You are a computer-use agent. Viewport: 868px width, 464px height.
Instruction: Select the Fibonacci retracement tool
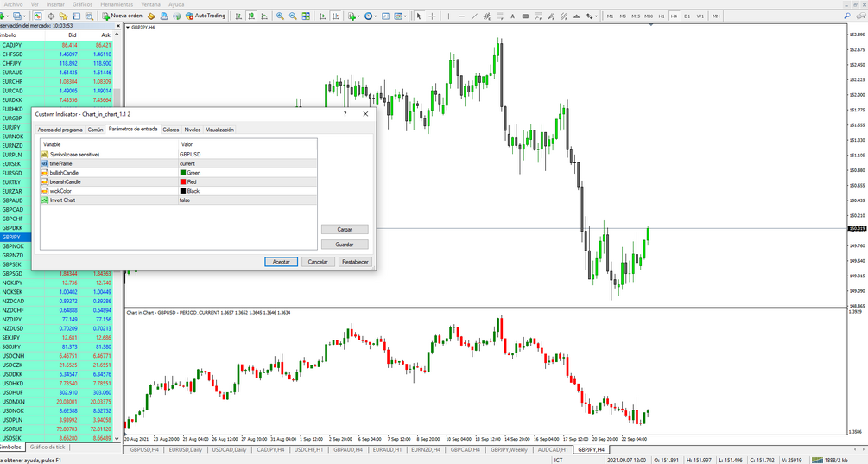(x=500, y=16)
